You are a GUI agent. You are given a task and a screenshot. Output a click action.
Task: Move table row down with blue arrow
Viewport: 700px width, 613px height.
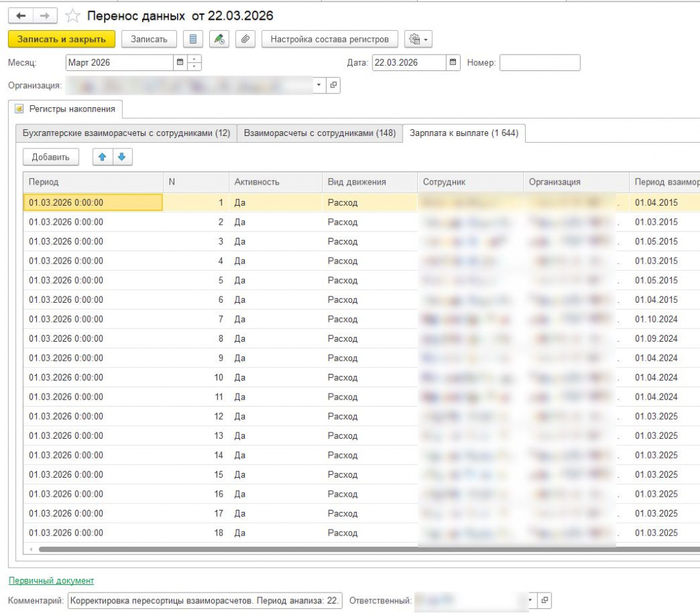pos(122,157)
